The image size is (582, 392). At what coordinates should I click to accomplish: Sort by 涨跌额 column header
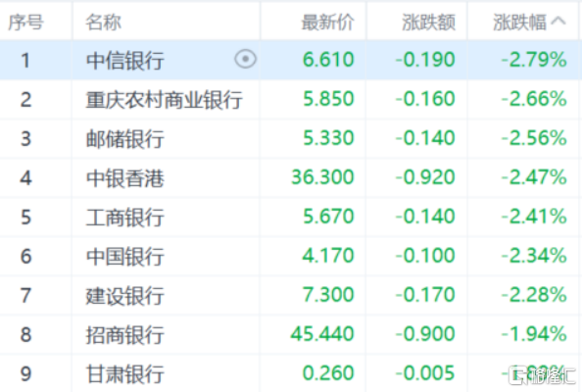tap(428, 22)
